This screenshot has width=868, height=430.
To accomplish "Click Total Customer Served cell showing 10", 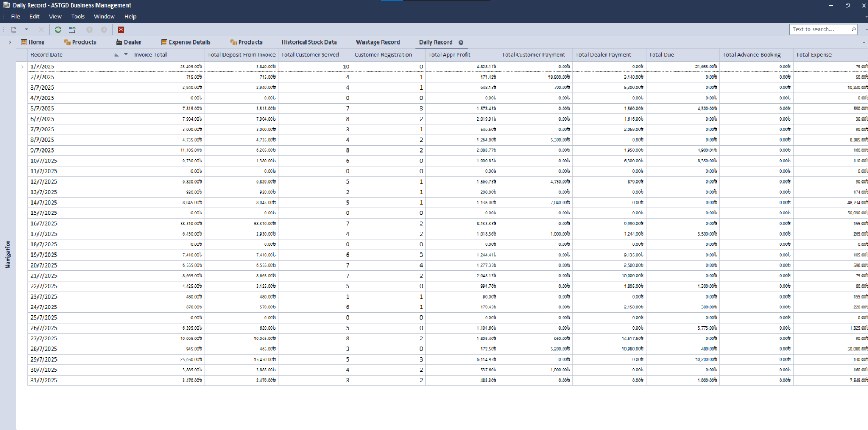I will click(x=315, y=67).
